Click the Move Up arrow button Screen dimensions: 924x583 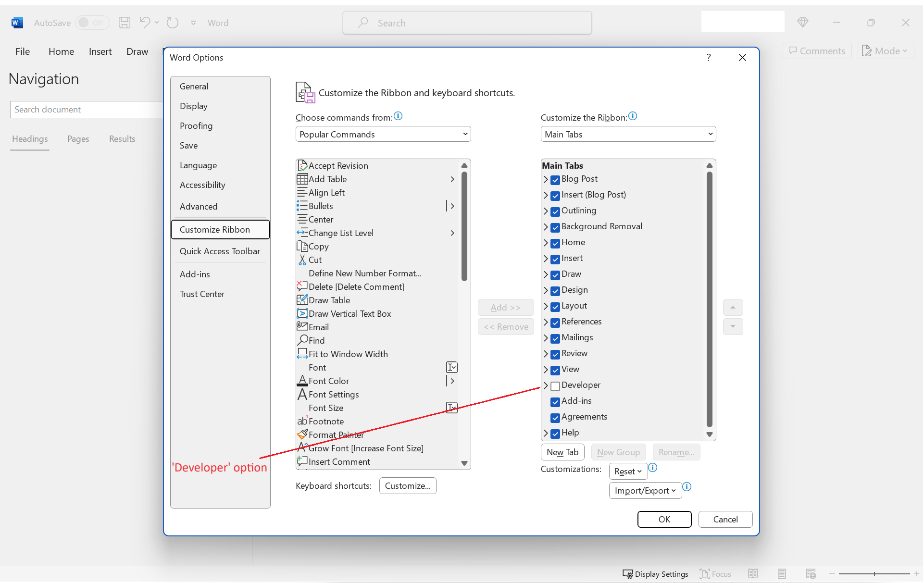733,307
